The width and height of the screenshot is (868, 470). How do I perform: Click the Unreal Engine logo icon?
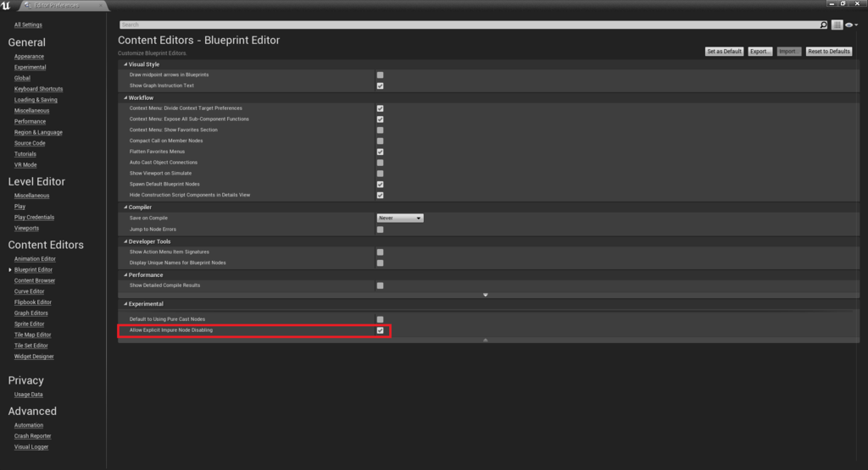[x=6, y=6]
